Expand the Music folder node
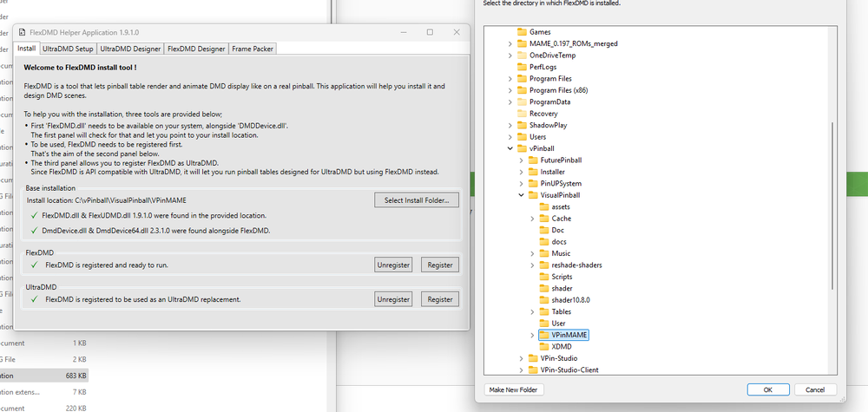 click(x=532, y=253)
